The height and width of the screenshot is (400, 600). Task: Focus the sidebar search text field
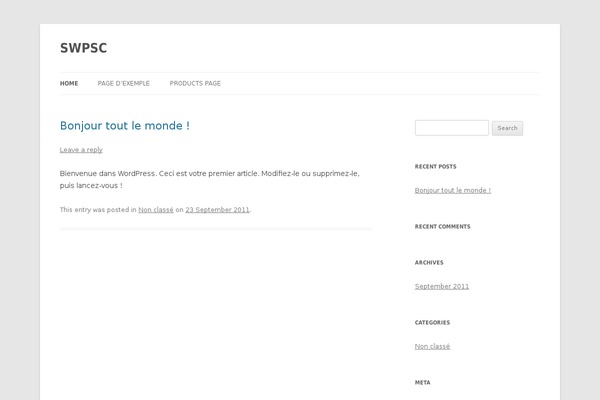click(451, 128)
